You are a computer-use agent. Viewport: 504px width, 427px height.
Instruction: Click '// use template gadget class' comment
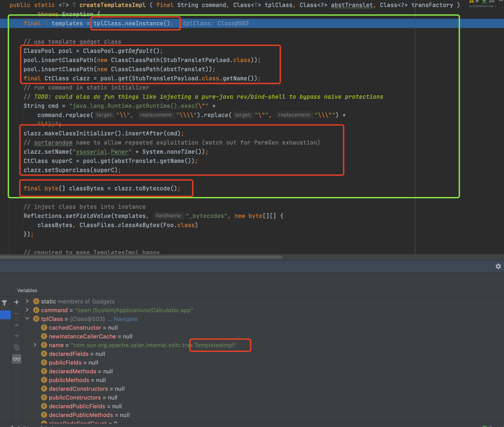point(72,42)
